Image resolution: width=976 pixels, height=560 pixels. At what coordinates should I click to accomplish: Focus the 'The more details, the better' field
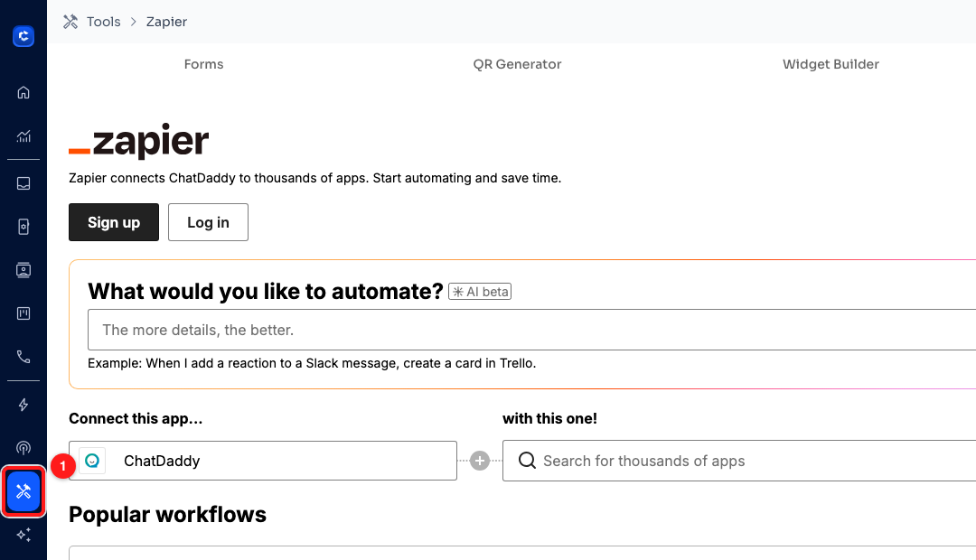tap(531, 330)
